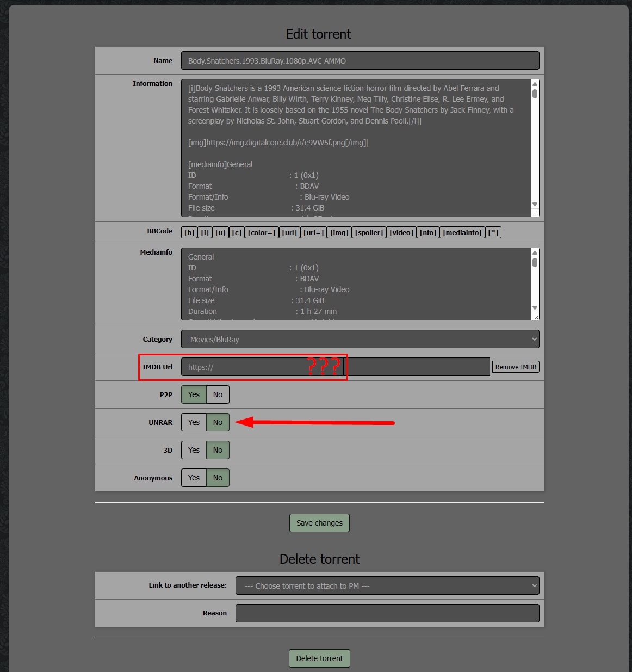This screenshot has width=632, height=672.
Task: Insert italic [i] BBCode tag
Action: 205,232
